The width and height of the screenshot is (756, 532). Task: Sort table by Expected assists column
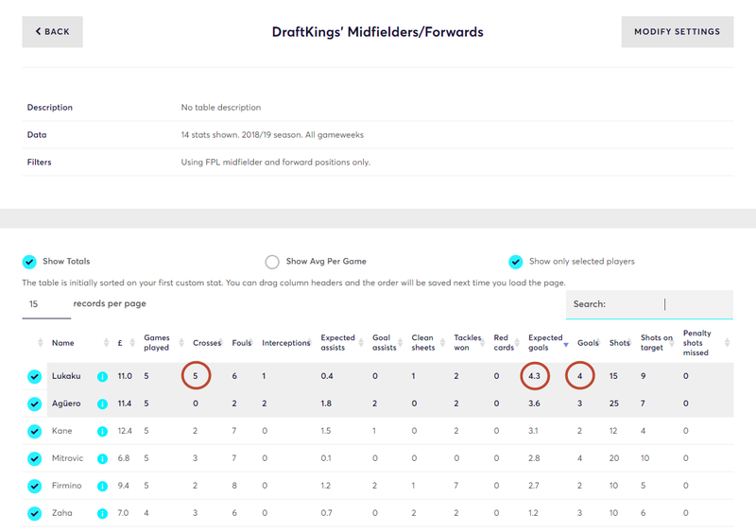(337, 343)
